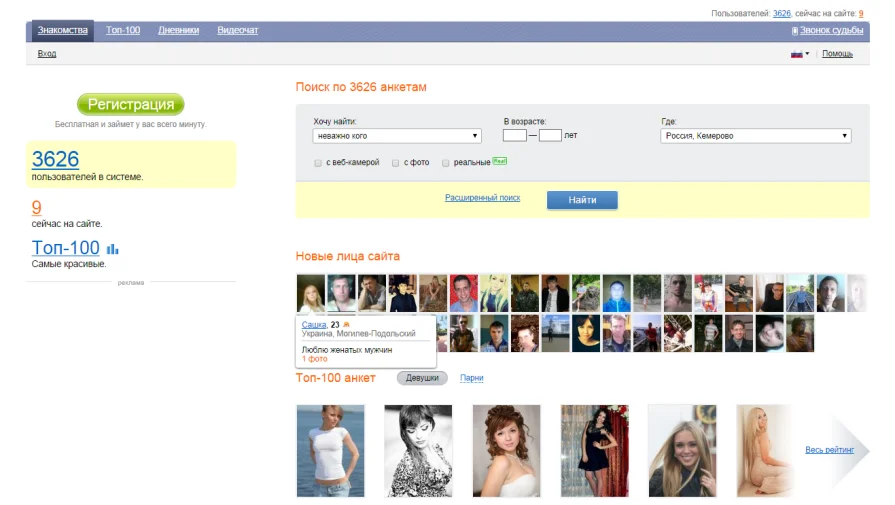The width and height of the screenshot is (895, 505).
Task: Check the 'с фото' filter option
Action: (x=396, y=163)
